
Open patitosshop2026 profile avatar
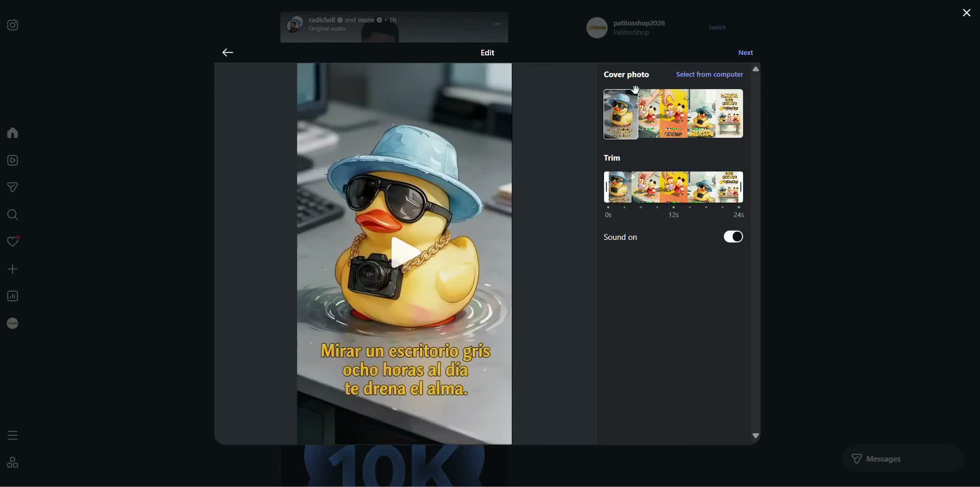[x=597, y=27]
